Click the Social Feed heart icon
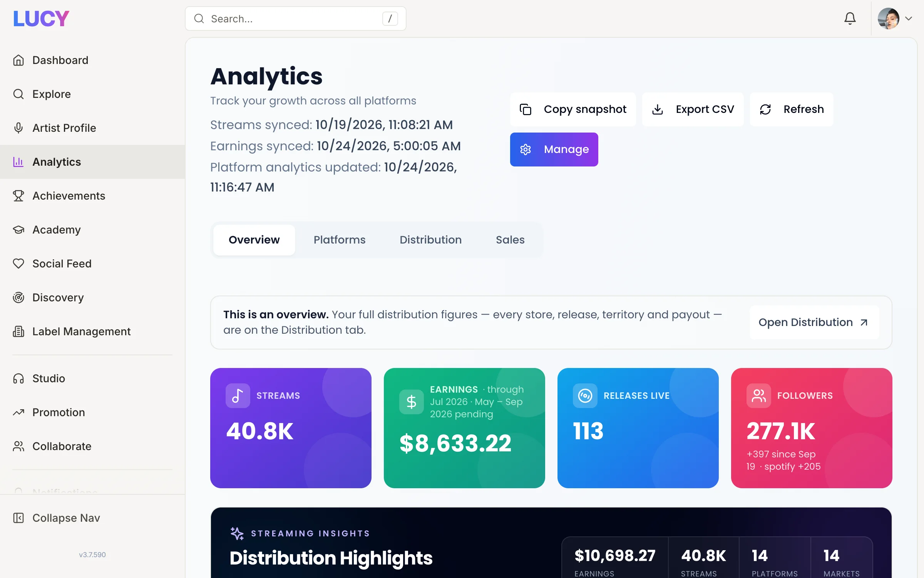924x578 pixels. (18, 264)
